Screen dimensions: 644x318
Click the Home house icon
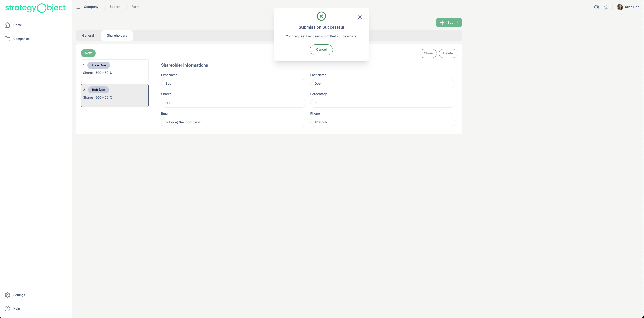pos(7,25)
